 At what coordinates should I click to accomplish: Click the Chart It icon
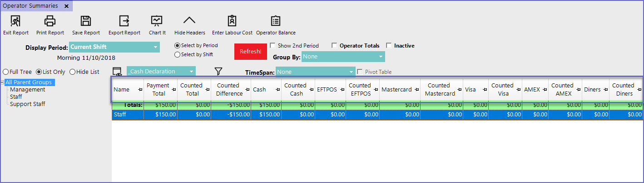(x=157, y=21)
